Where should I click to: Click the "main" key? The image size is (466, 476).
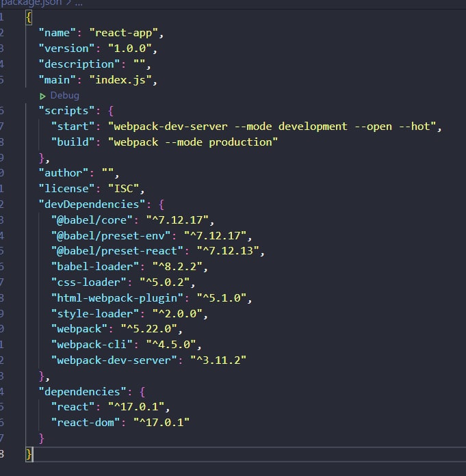point(57,80)
